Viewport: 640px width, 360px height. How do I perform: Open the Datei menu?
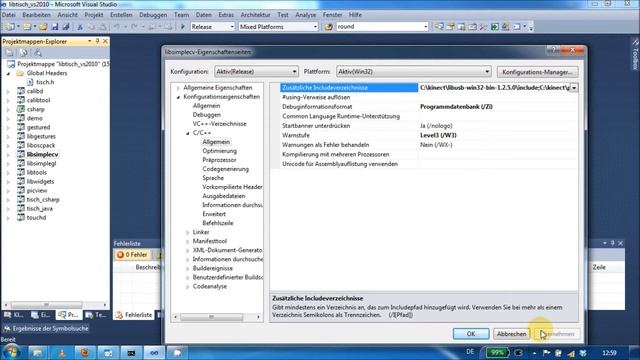click(x=9, y=15)
